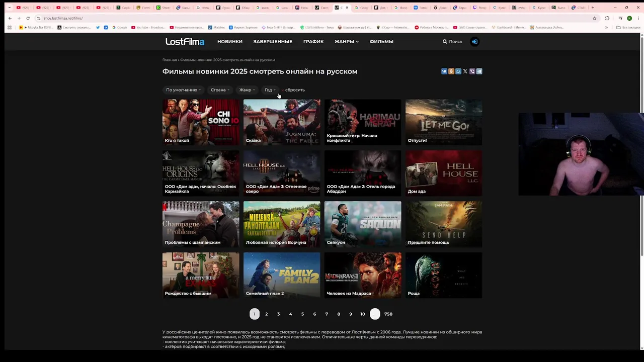Click 'сбросить' to reset filters
This screenshot has width=644, height=362.
(295, 90)
